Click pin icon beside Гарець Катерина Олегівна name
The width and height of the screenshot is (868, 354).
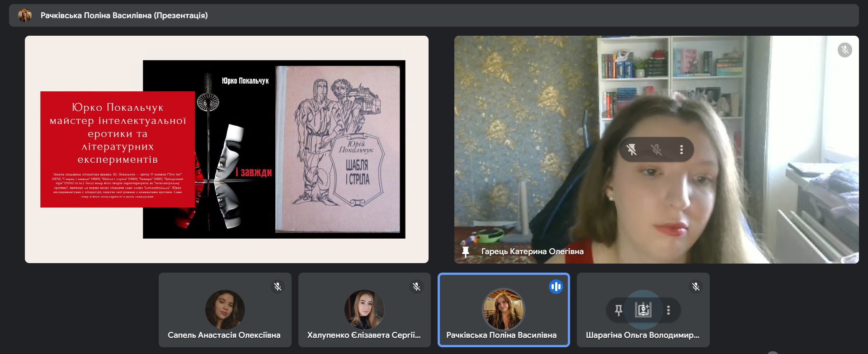point(466,252)
